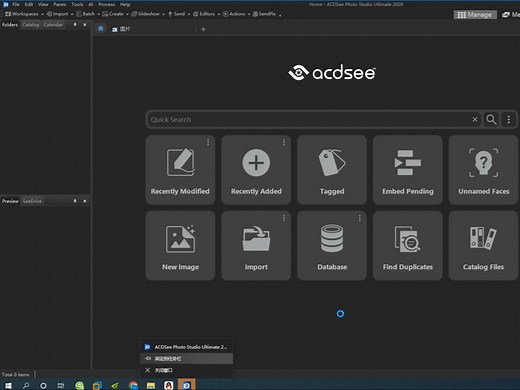Open the Database tile
This screenshot has height=390, width=520.
point(332,245)
